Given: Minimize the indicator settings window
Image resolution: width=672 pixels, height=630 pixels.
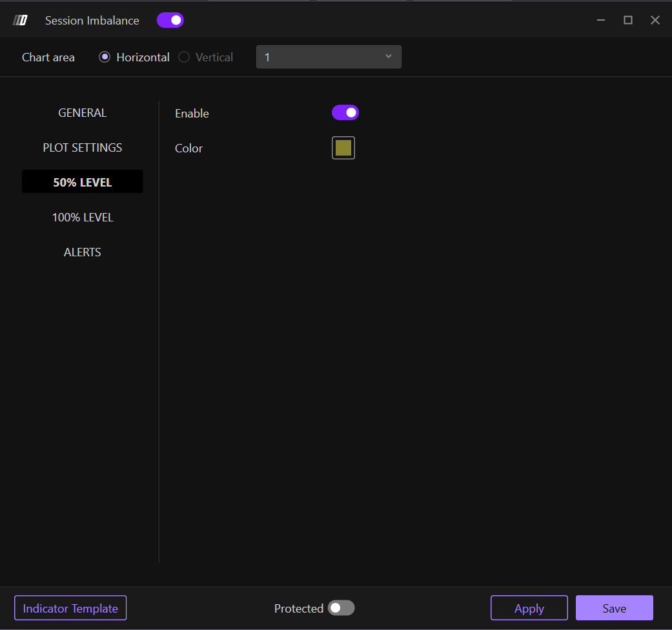Looking at the screenshot, I should (x=601, y=21).
